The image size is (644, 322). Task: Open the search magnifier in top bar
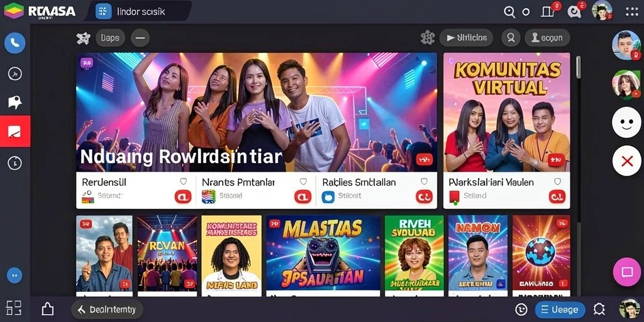click(509, 12)
